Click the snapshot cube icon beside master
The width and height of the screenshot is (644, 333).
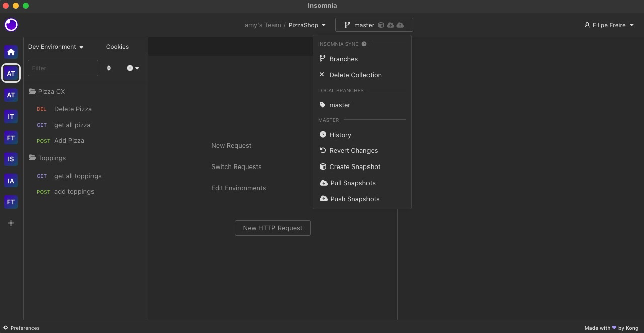pyautogui.click(x=381, y=25)
